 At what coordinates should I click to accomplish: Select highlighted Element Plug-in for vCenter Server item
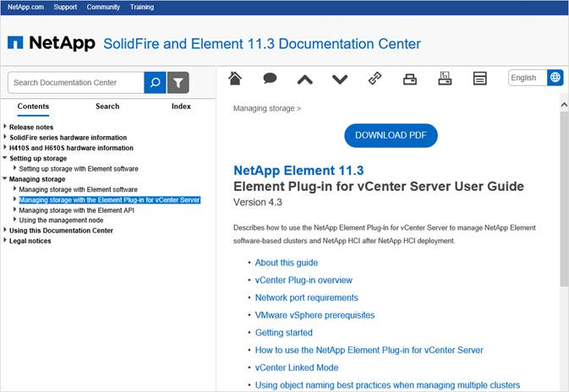click(x=110, y=200)
